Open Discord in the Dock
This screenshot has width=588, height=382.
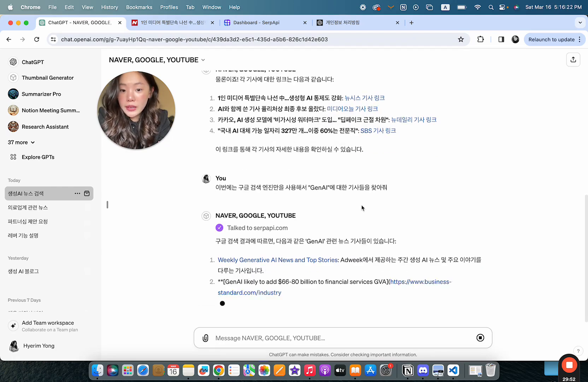click(423, 370)
